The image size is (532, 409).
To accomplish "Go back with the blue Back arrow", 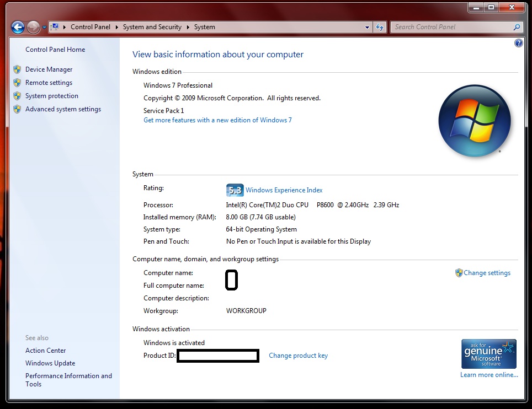I will (x=18, y=28).
